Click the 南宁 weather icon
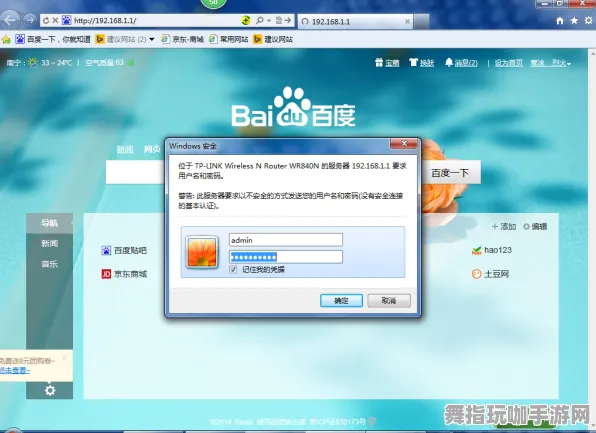 tap(33, 62)
